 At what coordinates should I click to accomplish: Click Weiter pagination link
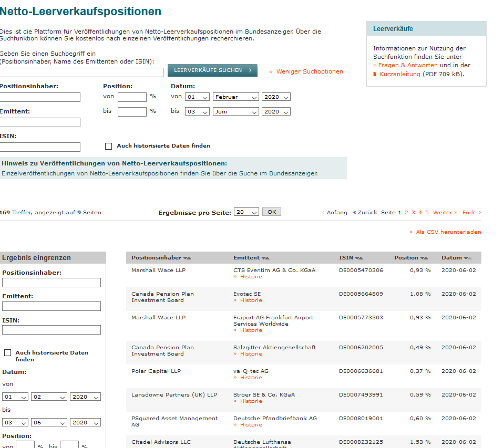[445, 213]
